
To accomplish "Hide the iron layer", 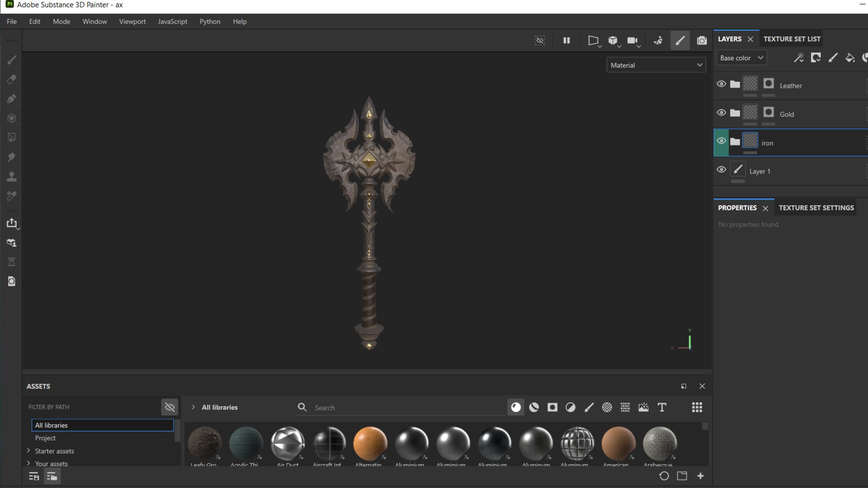I will (x=722, y=141).
